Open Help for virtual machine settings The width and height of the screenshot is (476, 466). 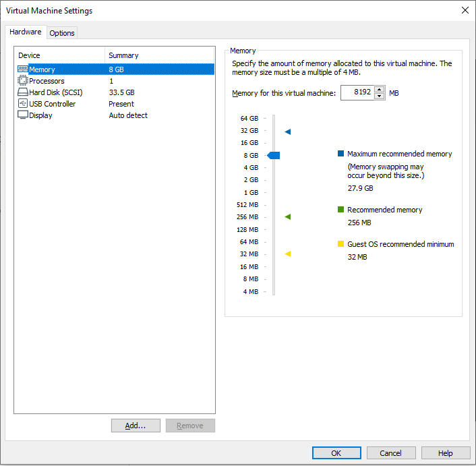pos(446,453)
